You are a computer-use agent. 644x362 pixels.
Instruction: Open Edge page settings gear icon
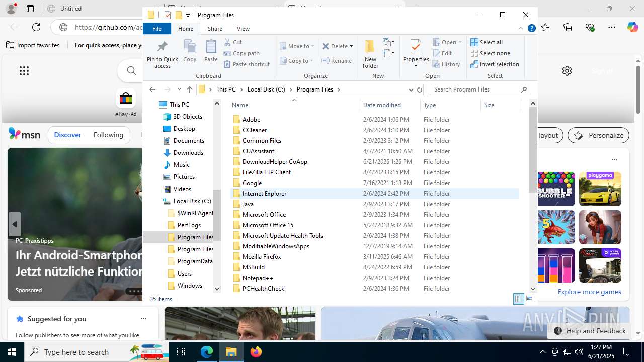567,71
